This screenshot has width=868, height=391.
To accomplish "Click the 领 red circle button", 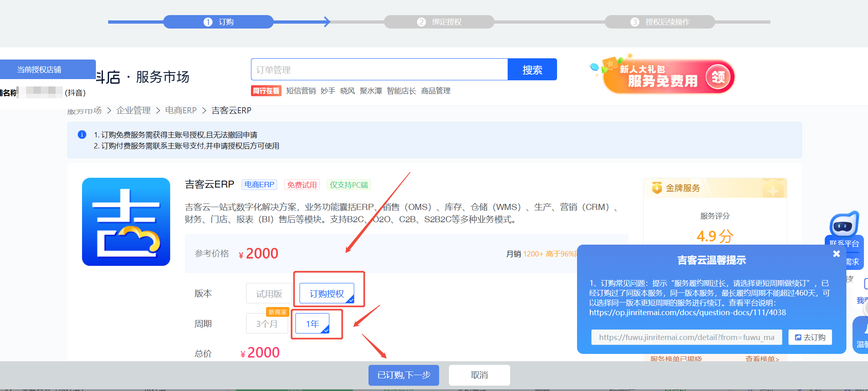I will [x=718, y=77].
